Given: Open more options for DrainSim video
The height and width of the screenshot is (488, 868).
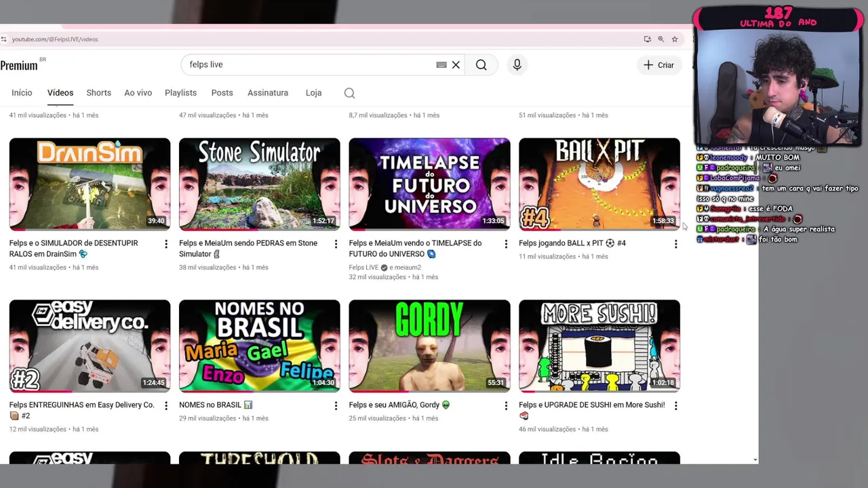Looking at the screenshot, I should pyautogui.click(x=165, y=244).
